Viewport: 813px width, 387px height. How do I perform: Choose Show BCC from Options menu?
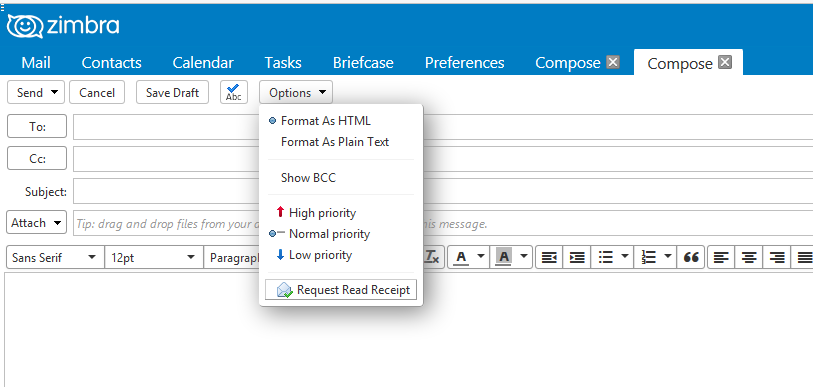(x=308, y=177)
